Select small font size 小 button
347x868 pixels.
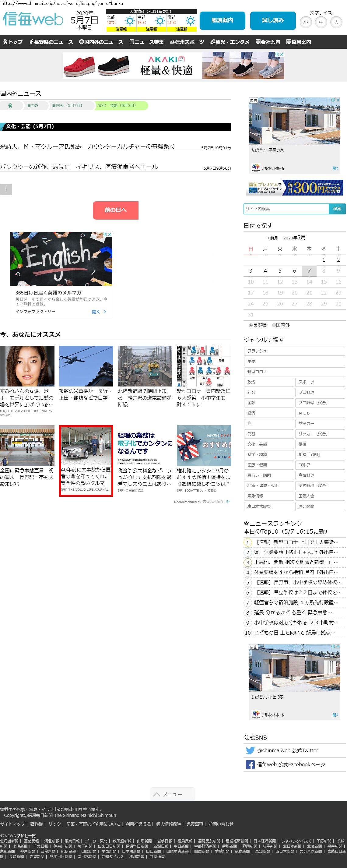[x=306, y=23]
